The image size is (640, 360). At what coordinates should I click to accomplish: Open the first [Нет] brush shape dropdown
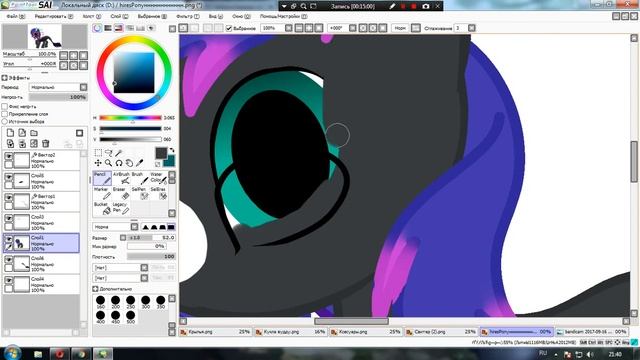click(x=120, y=268)
